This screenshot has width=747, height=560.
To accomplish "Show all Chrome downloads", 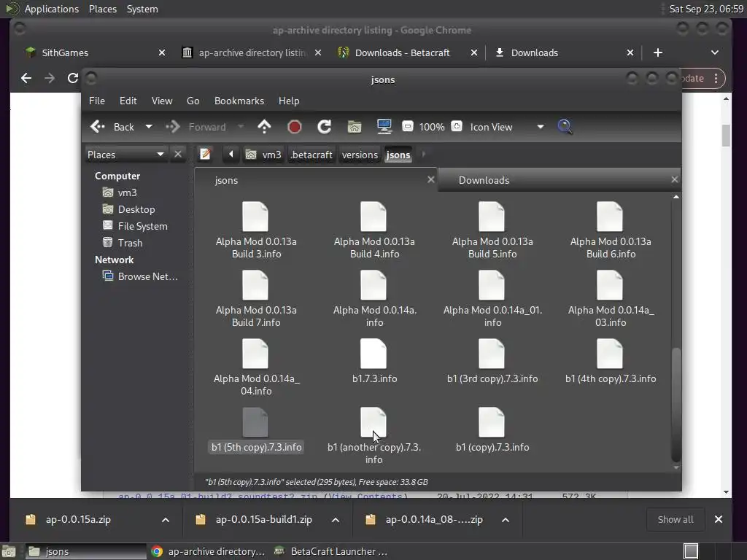I will click(675, 519).
